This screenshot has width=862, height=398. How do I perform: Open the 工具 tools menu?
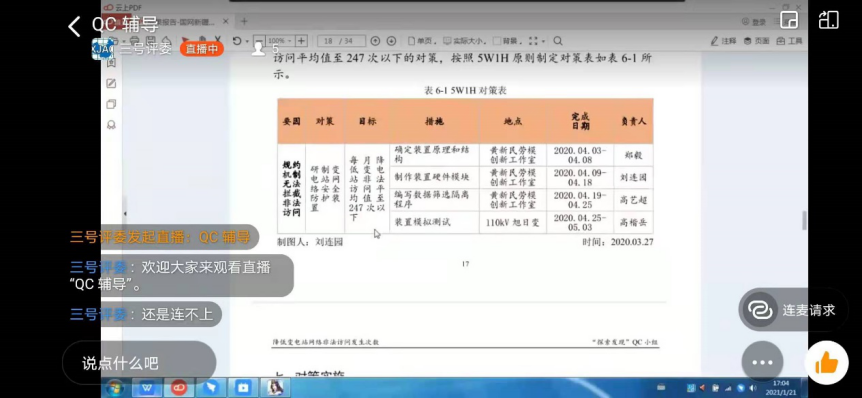[789, 41]
